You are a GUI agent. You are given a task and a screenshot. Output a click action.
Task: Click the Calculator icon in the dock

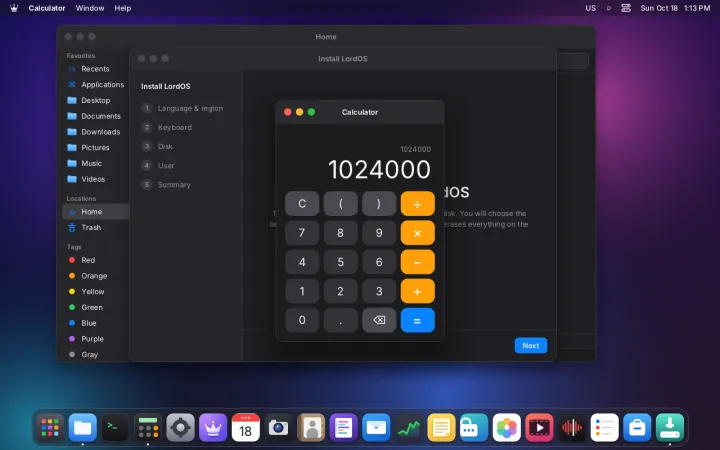pos(148,428)
